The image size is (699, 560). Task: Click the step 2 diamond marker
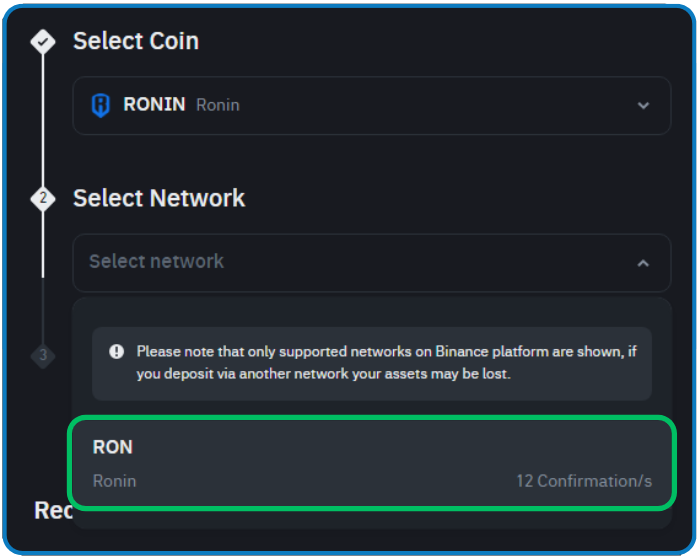click(43, 198)
